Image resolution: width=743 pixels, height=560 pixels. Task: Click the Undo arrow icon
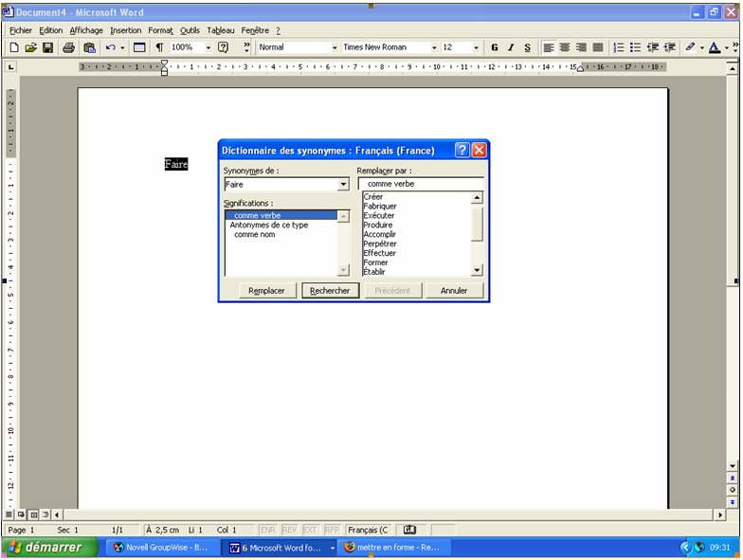click(x=111, y=47)
